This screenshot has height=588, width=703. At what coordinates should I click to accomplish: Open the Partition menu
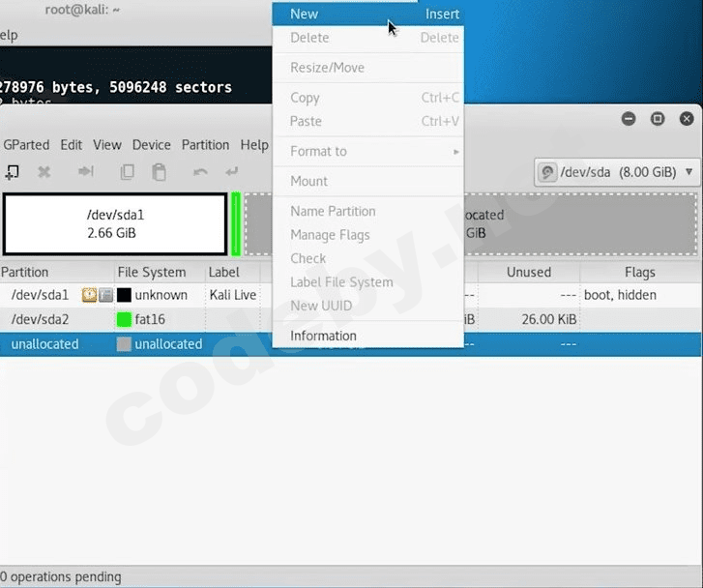coord(205,145)
